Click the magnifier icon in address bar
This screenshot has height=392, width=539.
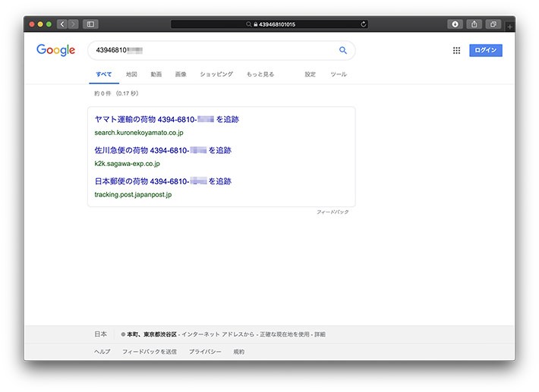pos(248,24)
